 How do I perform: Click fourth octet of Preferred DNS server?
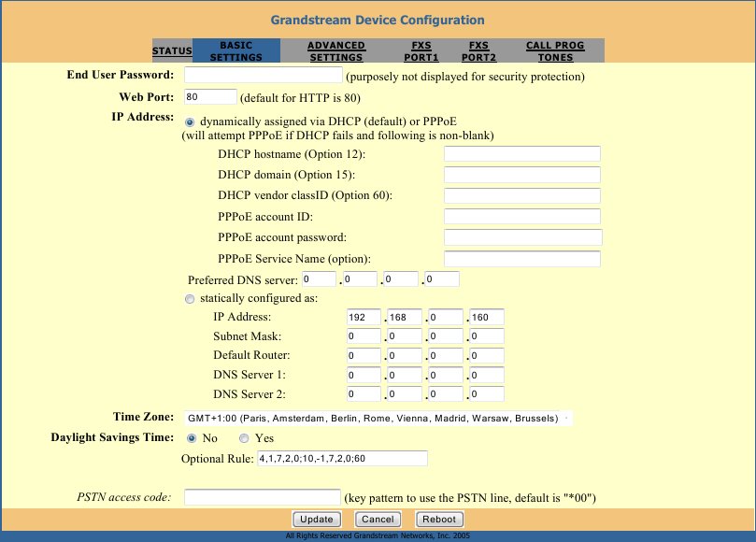(442, 278)
